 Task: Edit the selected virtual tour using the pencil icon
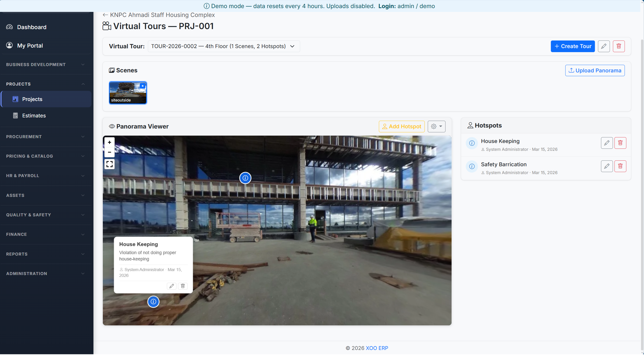click(604, 46)
